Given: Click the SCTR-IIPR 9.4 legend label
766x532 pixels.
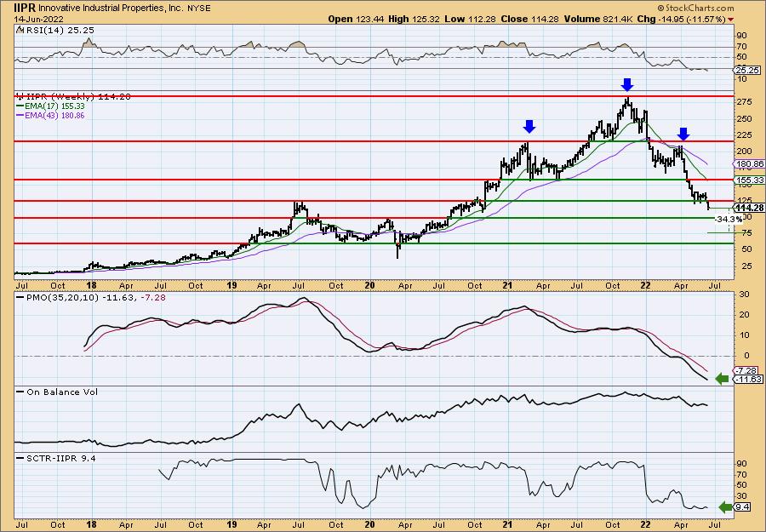Looking at the screenshot, I should point(56,458).
